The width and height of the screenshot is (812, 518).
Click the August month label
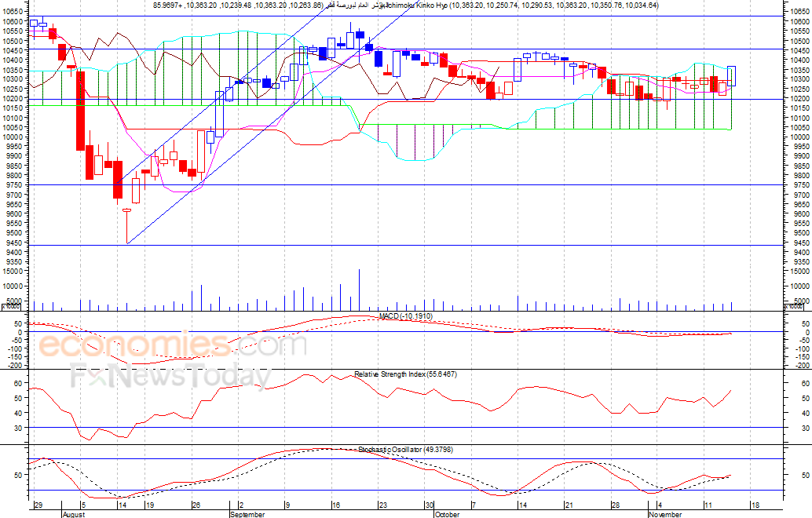click(73, 514)
